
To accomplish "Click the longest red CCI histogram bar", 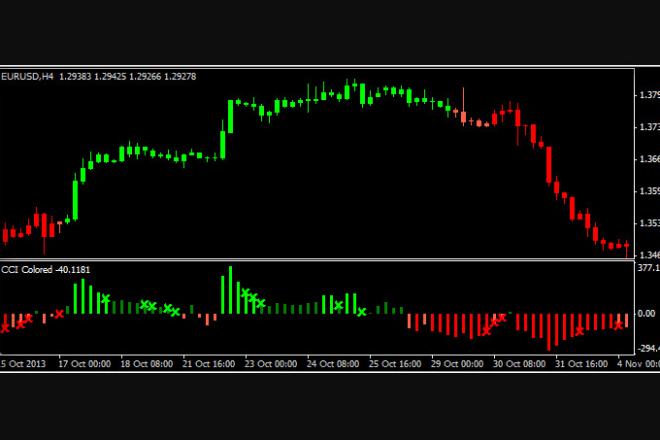I will click(x=548, y=332).
